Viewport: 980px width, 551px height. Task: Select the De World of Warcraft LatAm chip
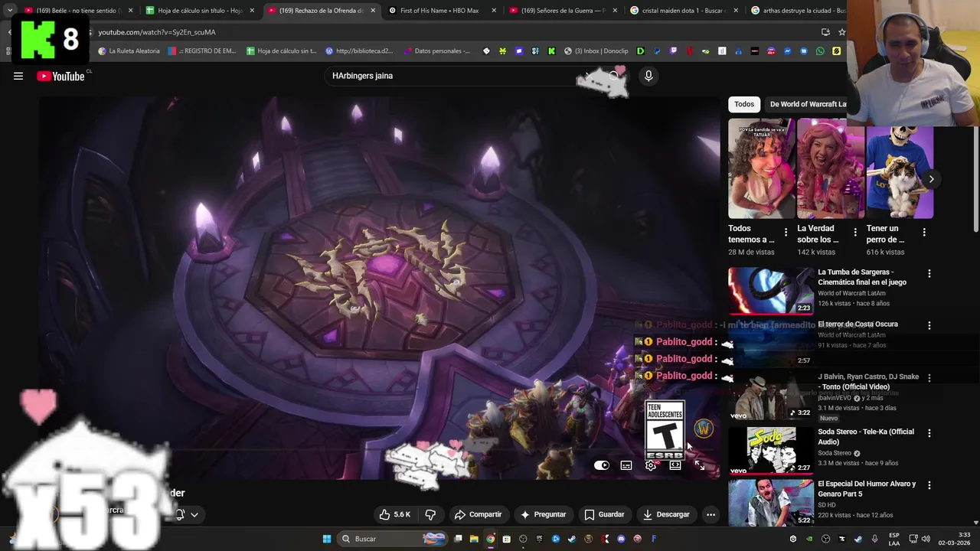[807, 104]
